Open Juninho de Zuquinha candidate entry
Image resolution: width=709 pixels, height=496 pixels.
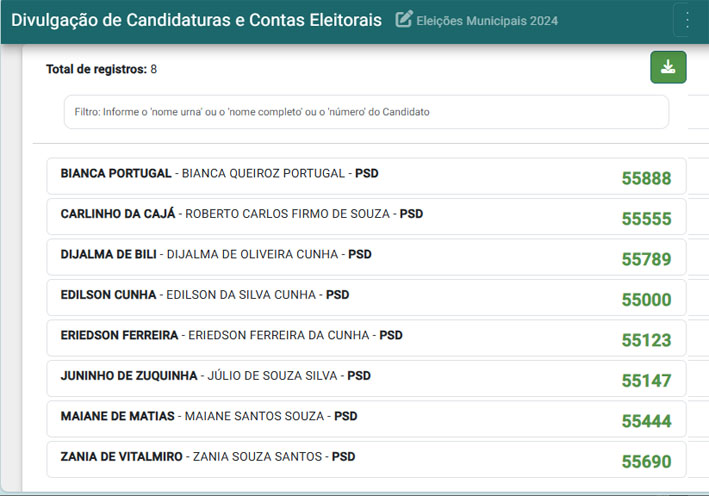366,378
